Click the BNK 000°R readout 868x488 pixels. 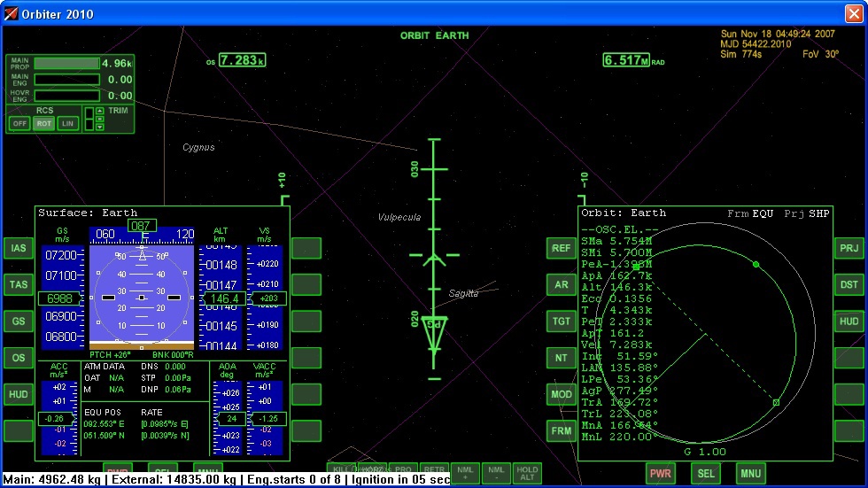click(x=173, y=354)
